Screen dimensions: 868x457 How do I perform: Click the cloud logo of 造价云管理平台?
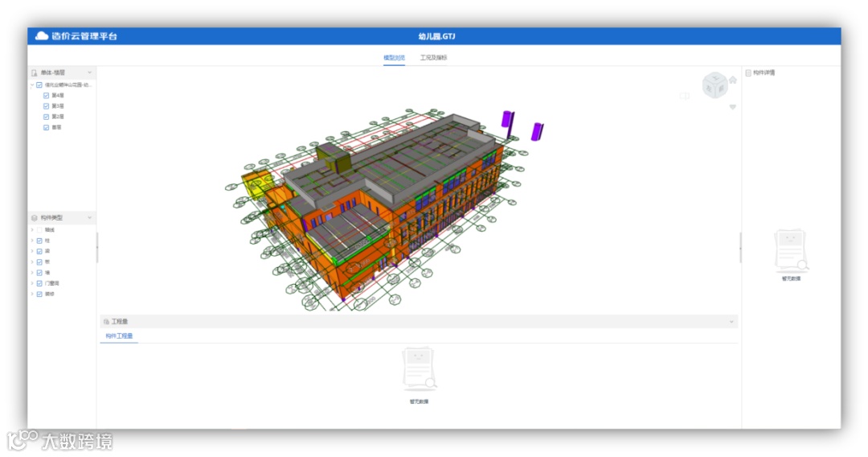42,36
